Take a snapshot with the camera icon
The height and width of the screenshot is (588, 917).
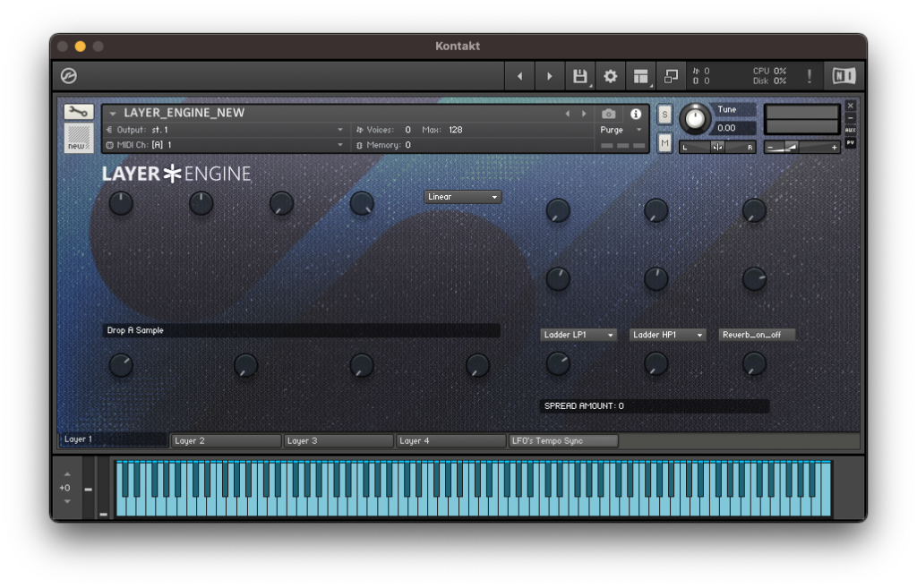(x=609, y=114)
